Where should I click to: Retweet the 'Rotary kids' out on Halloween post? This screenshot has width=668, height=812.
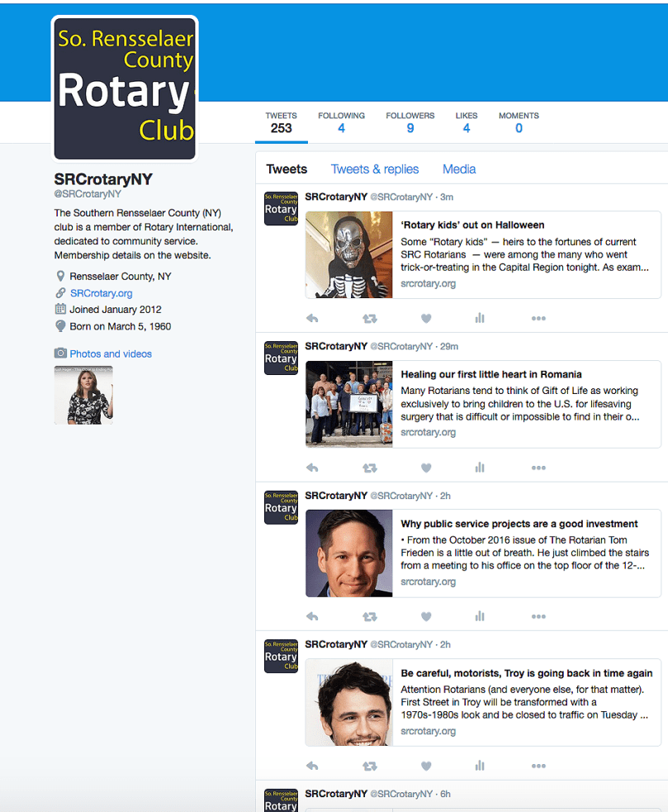click(369, 318)
